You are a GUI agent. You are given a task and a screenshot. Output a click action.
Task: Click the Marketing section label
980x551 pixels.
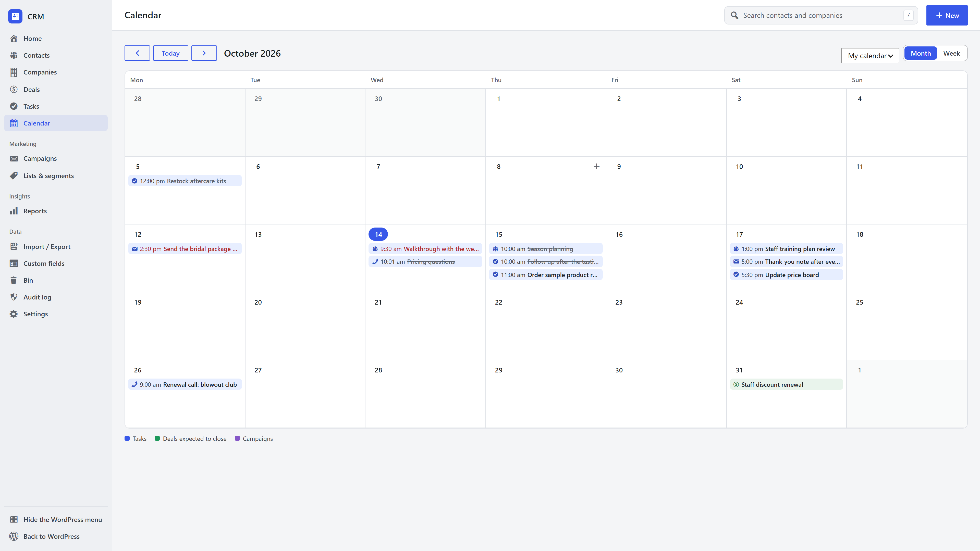click(x=23, y=144)
